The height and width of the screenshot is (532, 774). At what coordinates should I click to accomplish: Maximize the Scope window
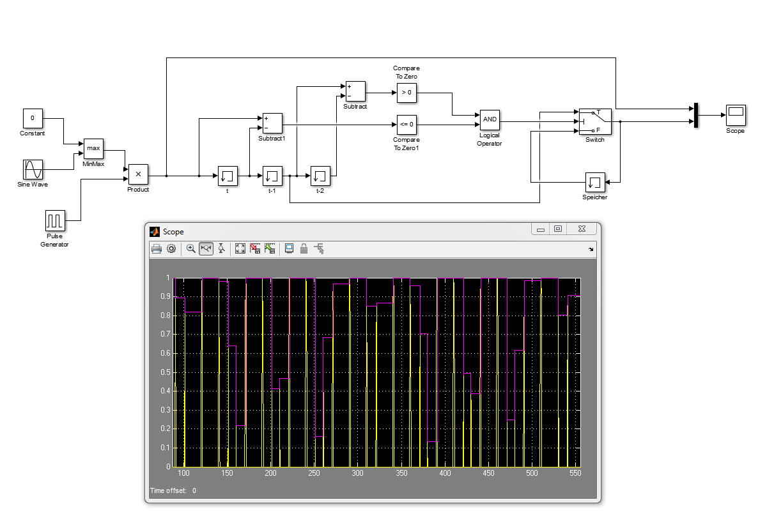tap(558, 229)
